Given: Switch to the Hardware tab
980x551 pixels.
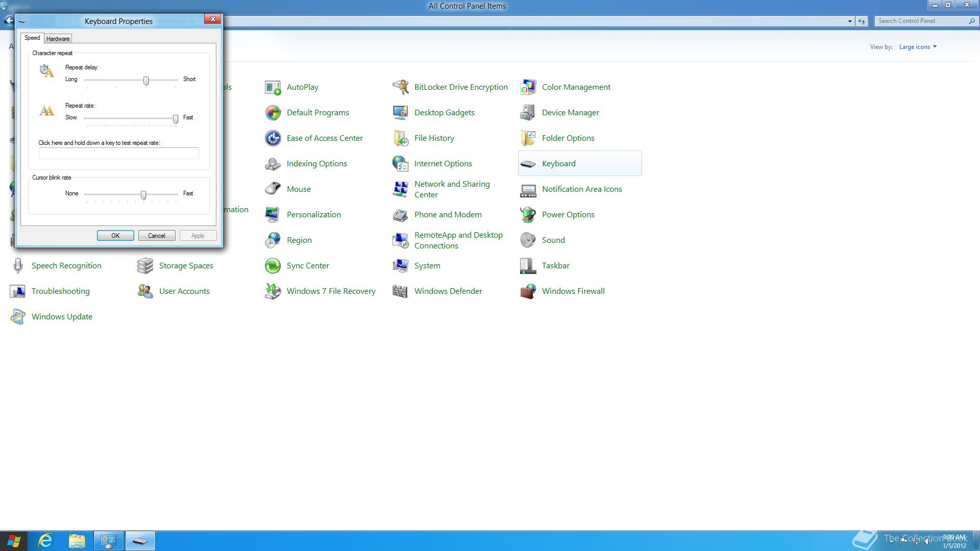Looking at the screenshot, I should pos(58,39).
